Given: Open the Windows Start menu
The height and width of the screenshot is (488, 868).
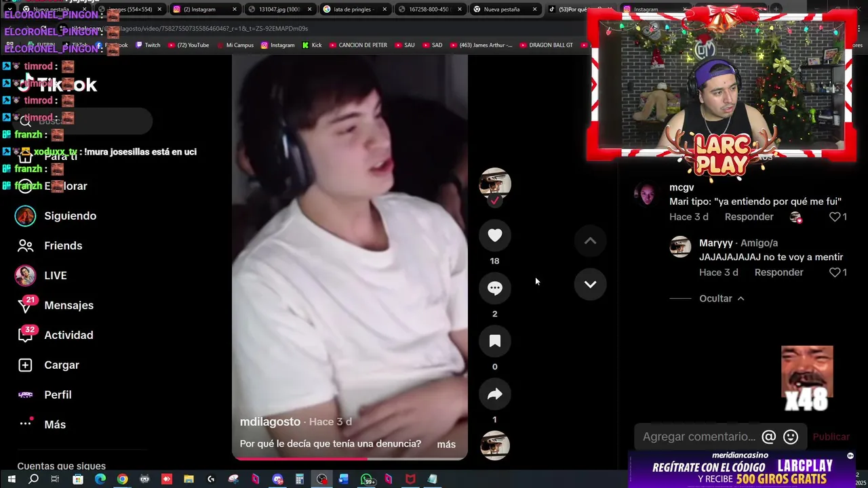Looking at the screenshot, I should 11,479.
